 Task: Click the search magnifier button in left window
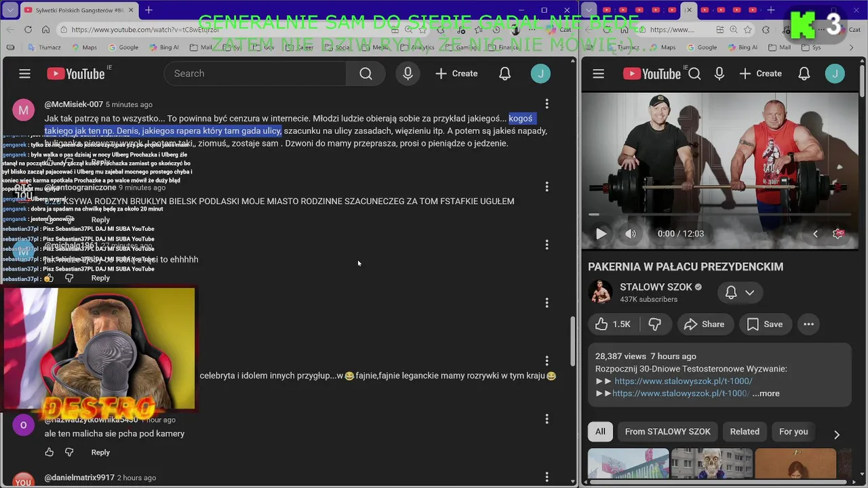click(x=366, y=74)
